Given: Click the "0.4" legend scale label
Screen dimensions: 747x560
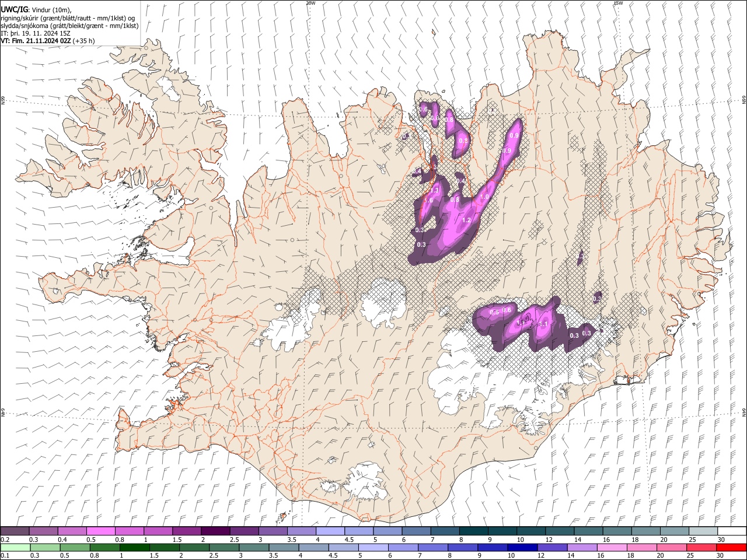Looking at the screenshot, I should tap(62, 540).
